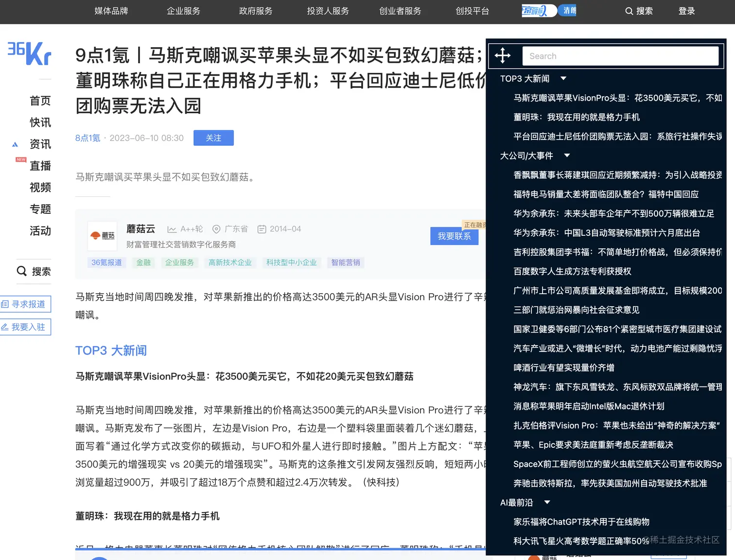This screenshot has height=560, width=735.
Task: Jump to outline item 未来头部车企年产不到500万辆
Action: [613, 213]
